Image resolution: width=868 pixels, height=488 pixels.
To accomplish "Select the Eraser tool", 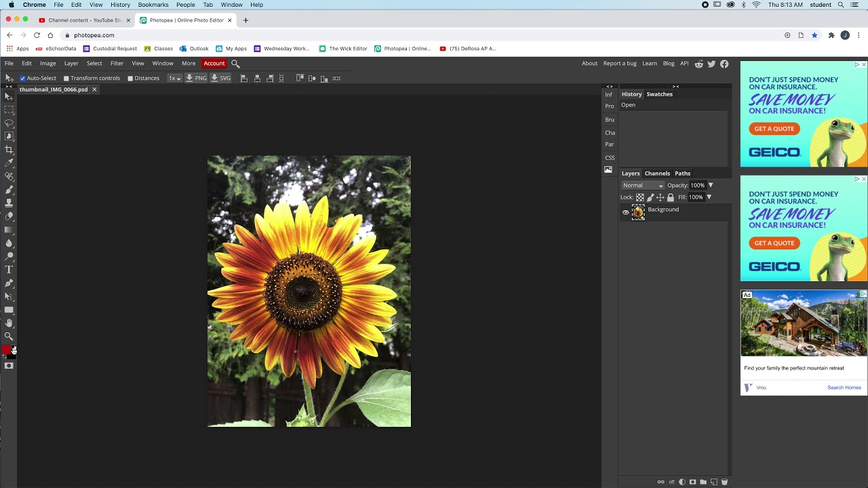I will [9, 216].
